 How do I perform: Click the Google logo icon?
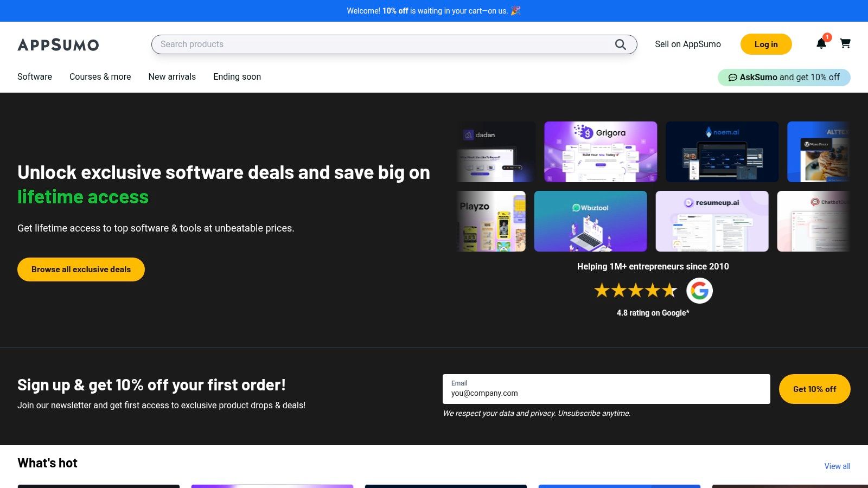pos(699,291)
